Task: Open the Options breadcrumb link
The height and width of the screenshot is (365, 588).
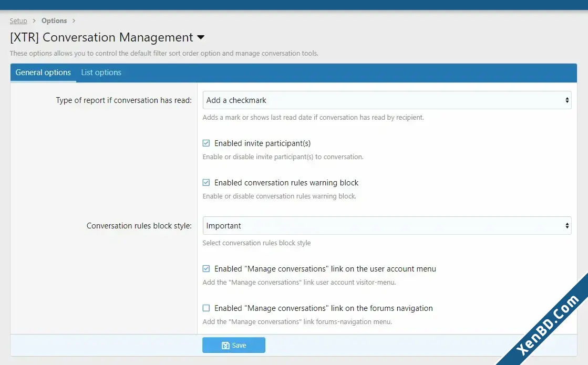Action: click(54, 20)
